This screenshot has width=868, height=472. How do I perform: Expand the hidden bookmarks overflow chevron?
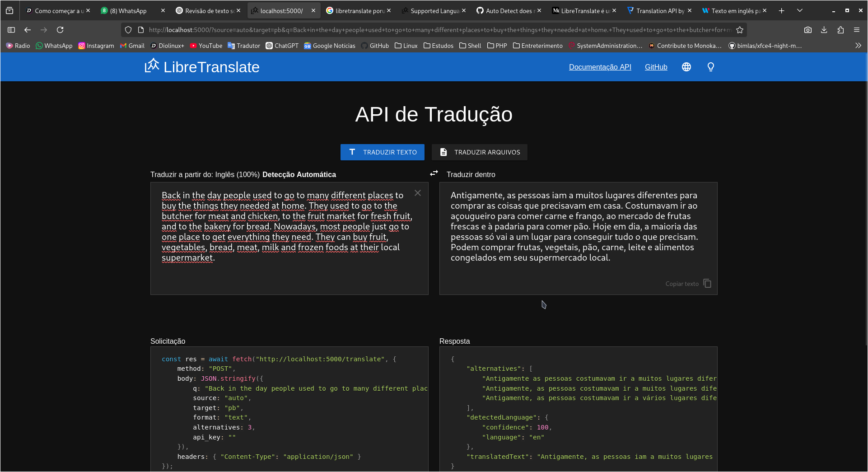point(858,46)
